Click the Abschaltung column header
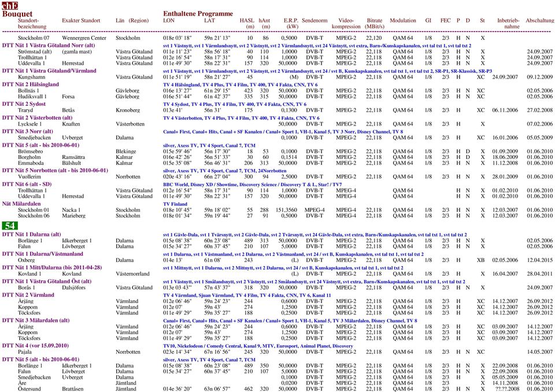 (540, 21)
